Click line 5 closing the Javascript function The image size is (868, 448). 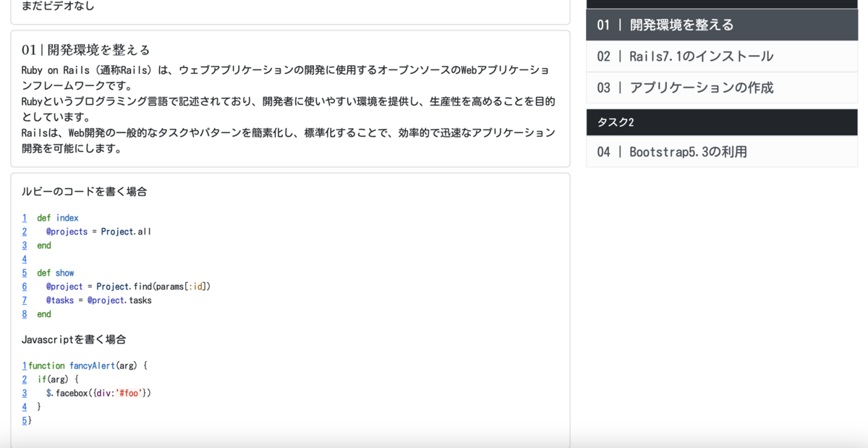click(24, 420)
